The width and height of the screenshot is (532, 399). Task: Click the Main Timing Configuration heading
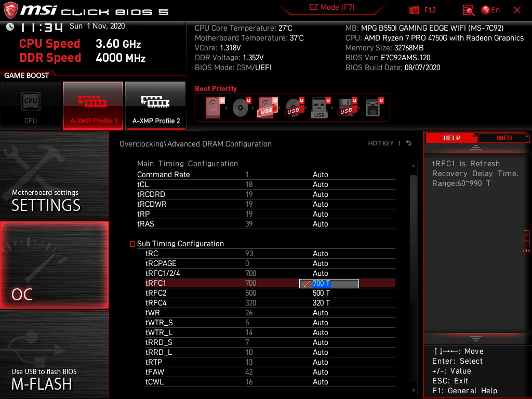(187, 164)
